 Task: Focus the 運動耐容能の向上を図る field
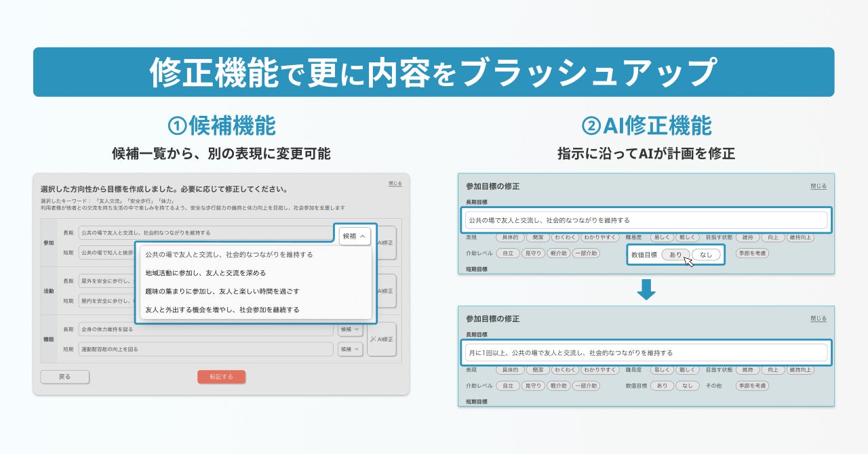coord(206,349)
